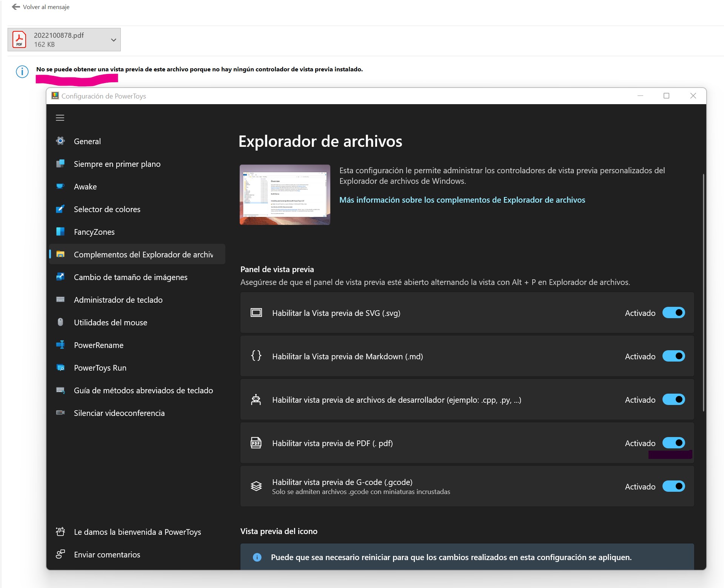Viewport: 724px width, 588px height.
Task: Click the Awake cup icon
Action: [61, 186]
